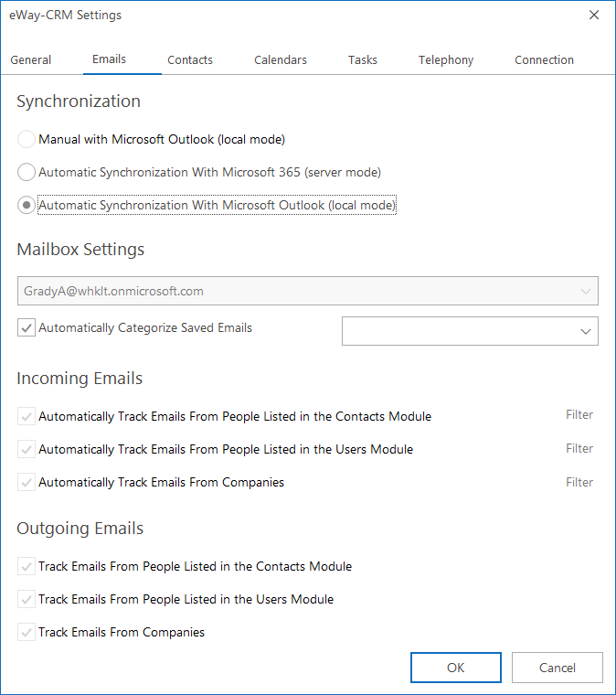Select the Emails tab
Image resolution: width=616 pixels, height=695 pixels.
tap(109, 59)
